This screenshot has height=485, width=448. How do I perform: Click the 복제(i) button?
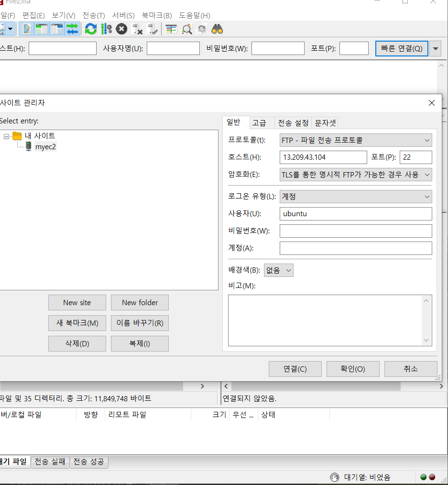pos(140,343)
